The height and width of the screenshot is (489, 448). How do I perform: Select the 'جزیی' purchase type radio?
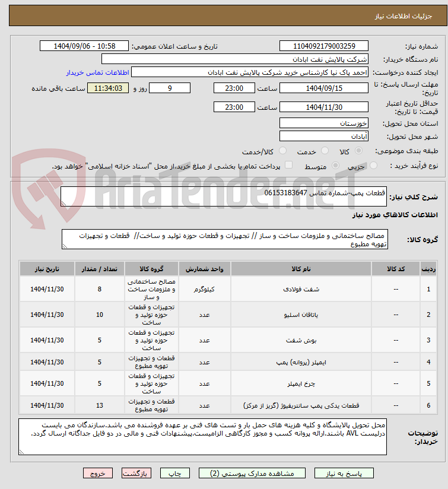[x=373, y=166]
